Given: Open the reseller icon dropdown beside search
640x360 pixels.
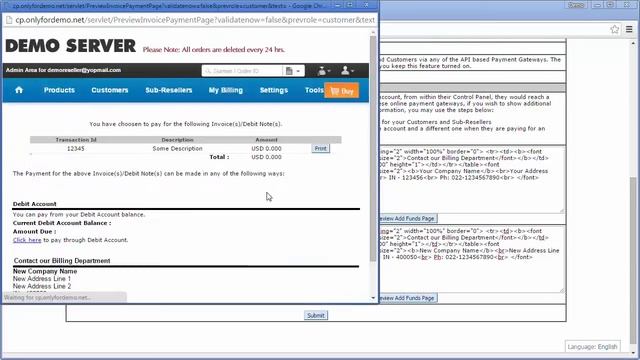Looking at the screenshot, I should 324,71.
